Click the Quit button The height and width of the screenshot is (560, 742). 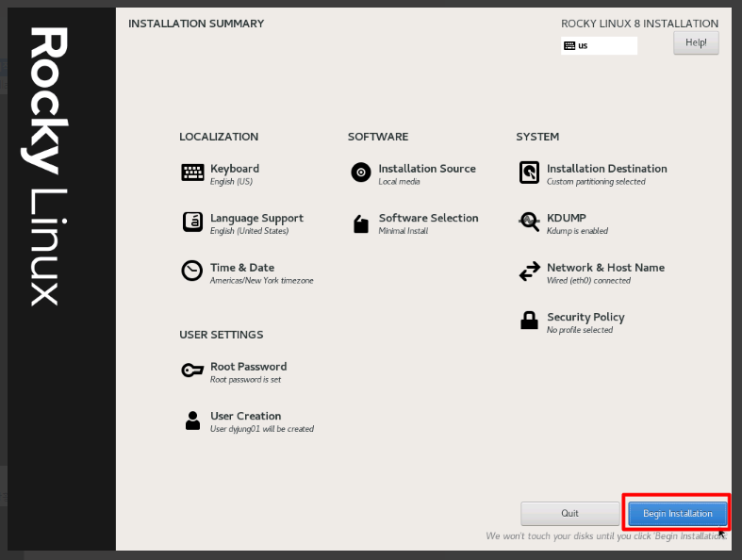(x=569, y=514)
